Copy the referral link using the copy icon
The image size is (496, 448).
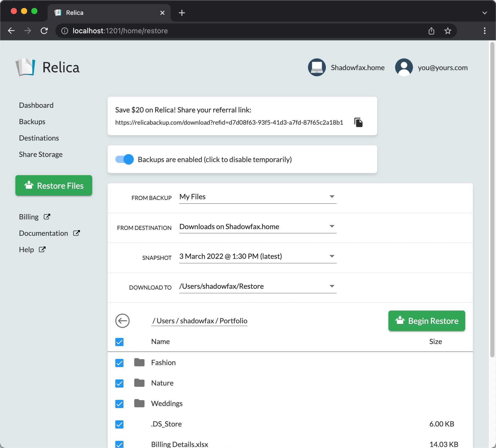tap(358, 122)
